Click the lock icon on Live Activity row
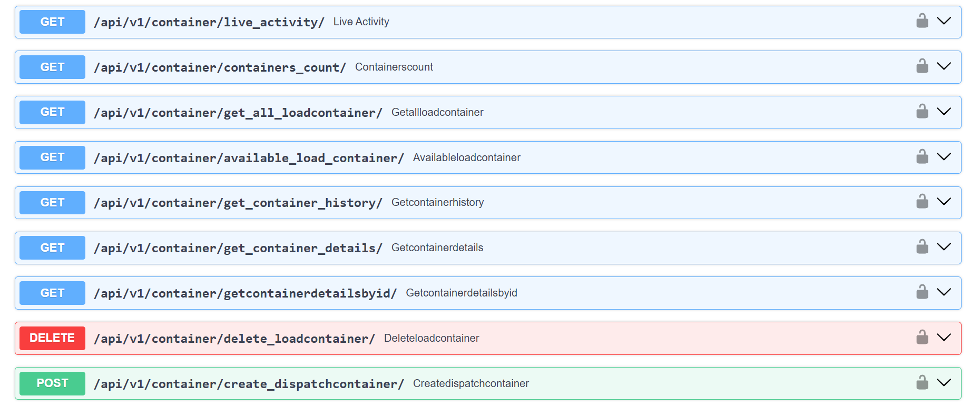Image resolution: width=980 pixels, height=406 pixels. coord(922,21)
